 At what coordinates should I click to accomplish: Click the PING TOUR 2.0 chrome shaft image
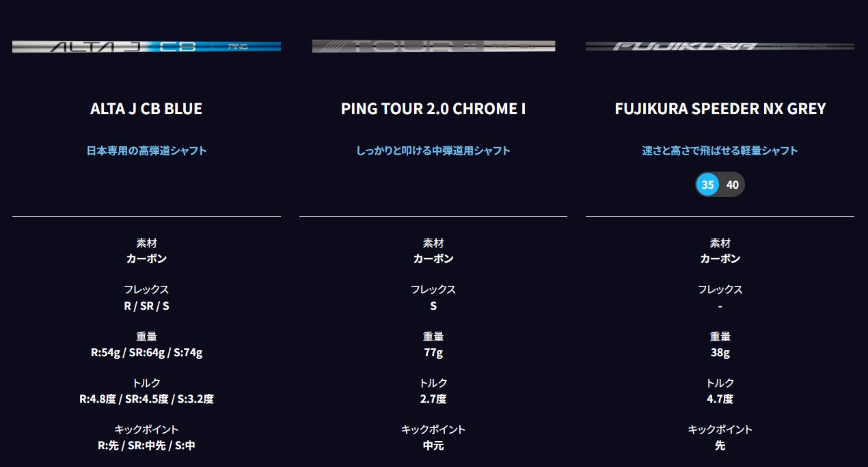click(433, 46)
